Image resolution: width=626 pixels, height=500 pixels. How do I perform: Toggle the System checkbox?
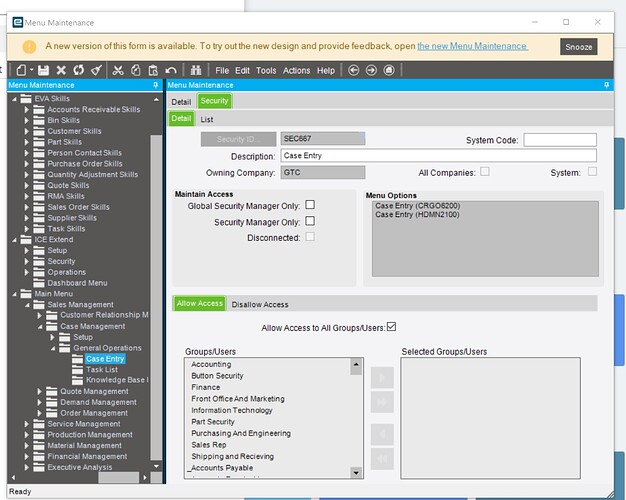pos(592,172)
